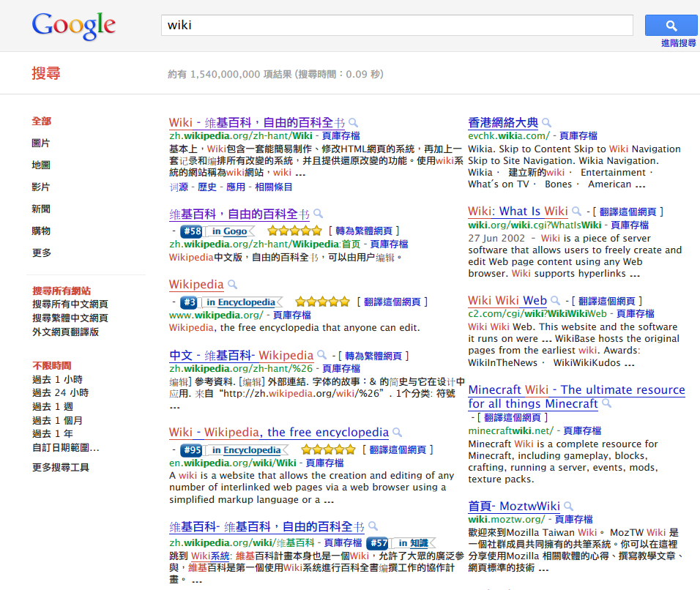Filter results by 過去 24 小時

pos(60,392)
